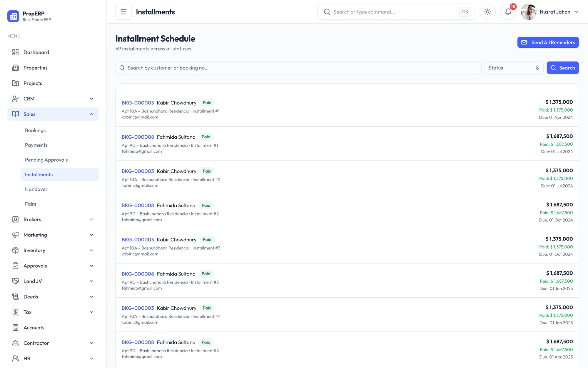Click the Approvals clipboard-check icon

click(x=15, y=266)
